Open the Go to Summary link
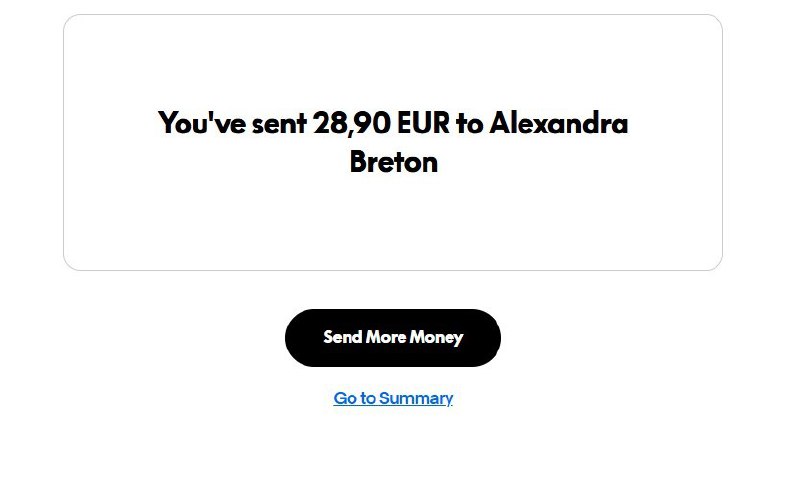 click(393, 398)
